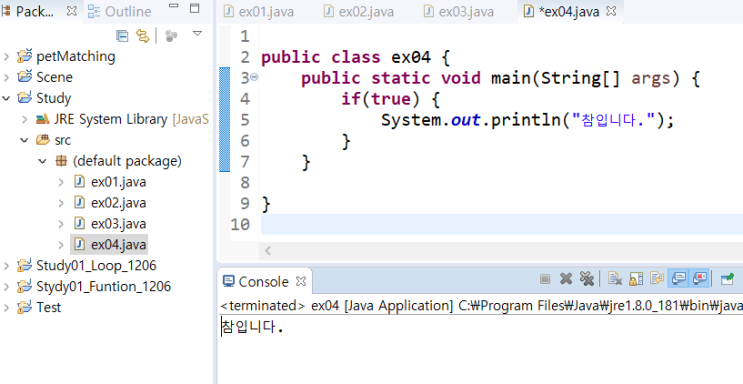Select Stydy01_Funtion_1206 project label

104,286
